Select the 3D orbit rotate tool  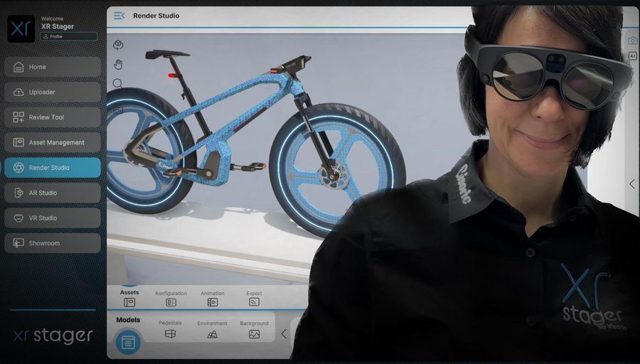tap(118, 45)
